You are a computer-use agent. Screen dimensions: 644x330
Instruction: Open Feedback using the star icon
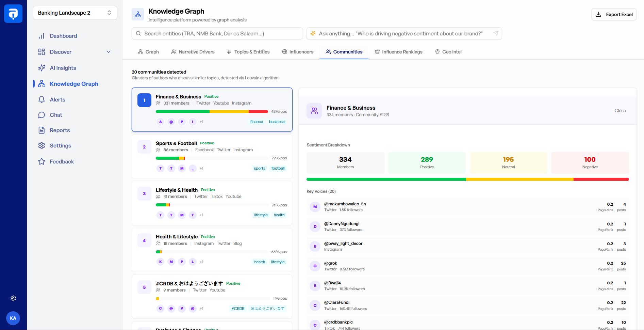(41, 161)
